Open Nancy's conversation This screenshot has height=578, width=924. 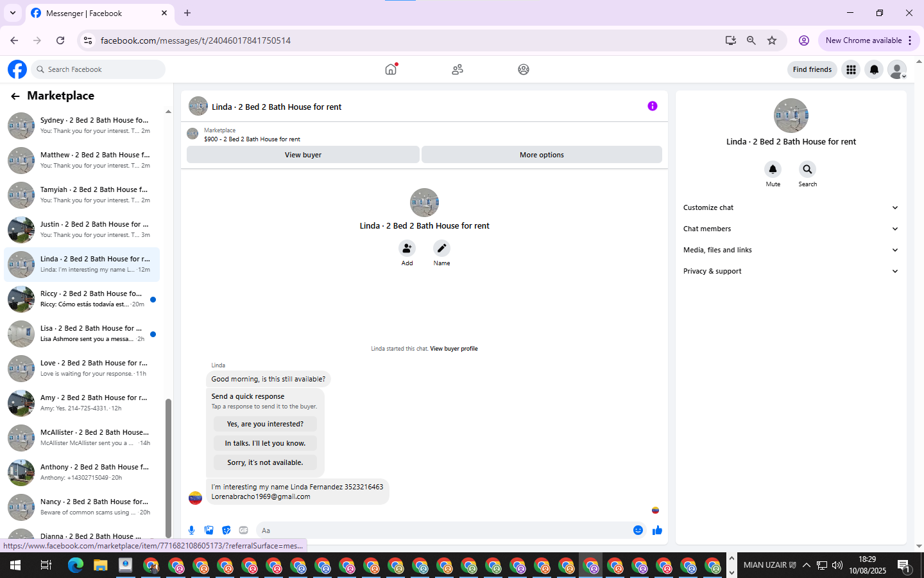coord(81,507)
